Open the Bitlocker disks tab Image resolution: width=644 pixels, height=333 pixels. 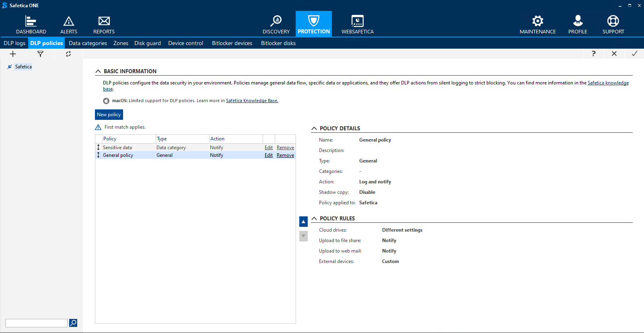pyautogui.click(x=278, y=43)
